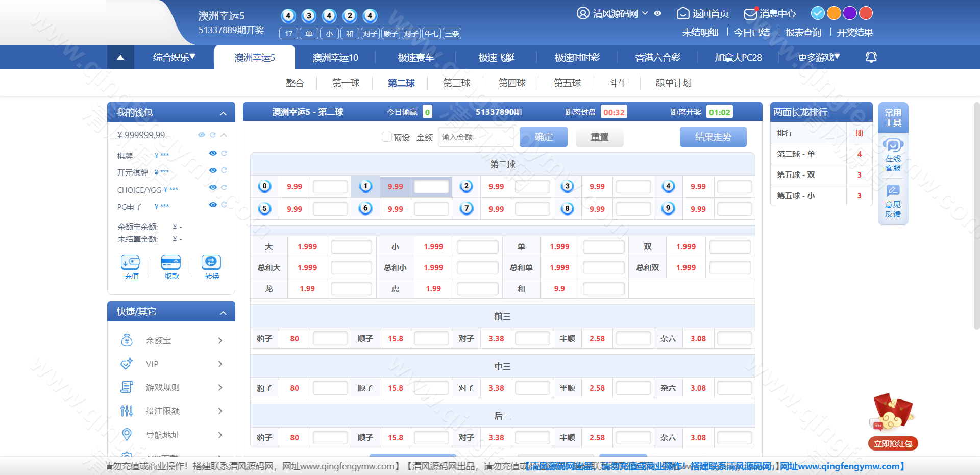Collapse the navigation with up triangle

(x=120, y=57)
